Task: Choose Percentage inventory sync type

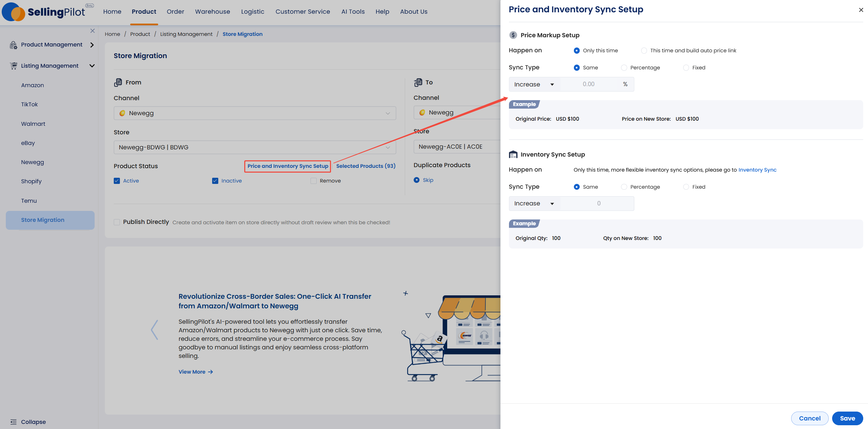Action: [624, 187]
